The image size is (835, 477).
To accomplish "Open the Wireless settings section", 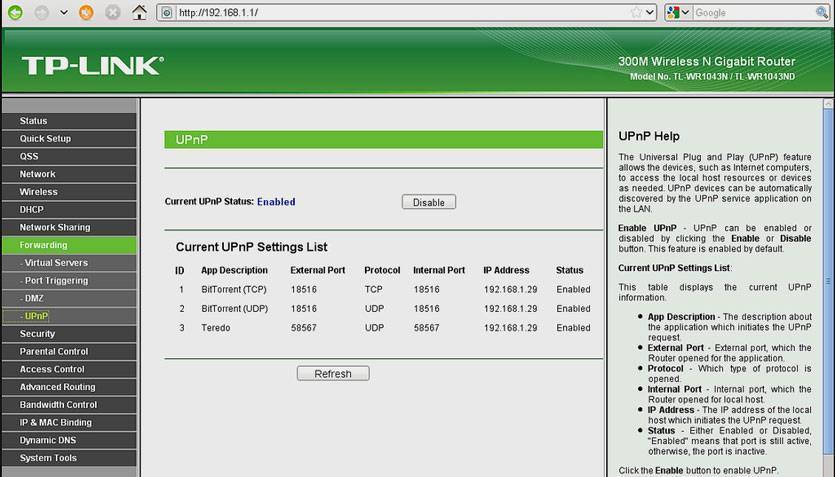I will coord(39,192).
